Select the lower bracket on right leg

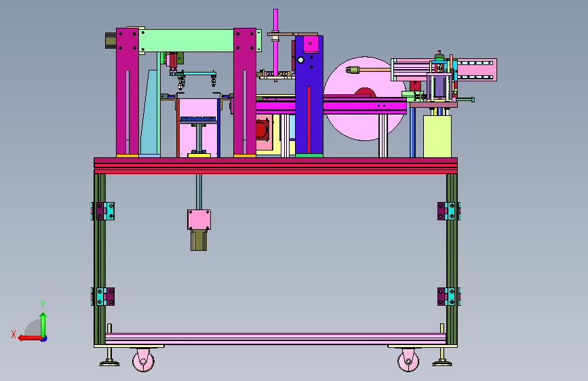point(449,297)
